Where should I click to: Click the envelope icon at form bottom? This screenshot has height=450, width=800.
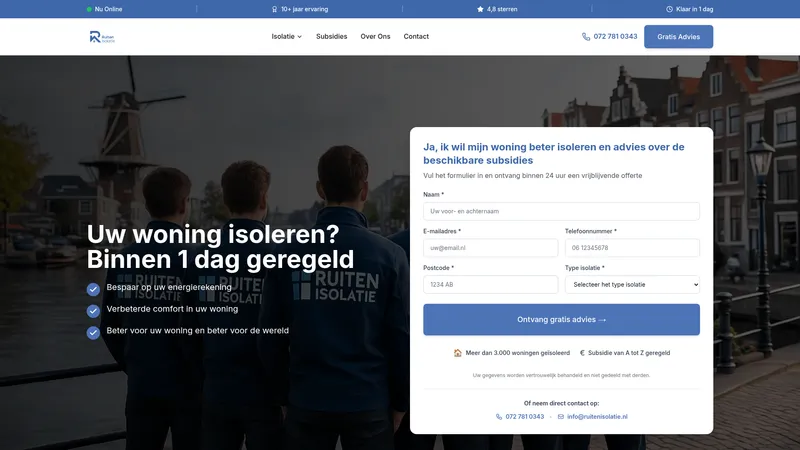point(561,417)
